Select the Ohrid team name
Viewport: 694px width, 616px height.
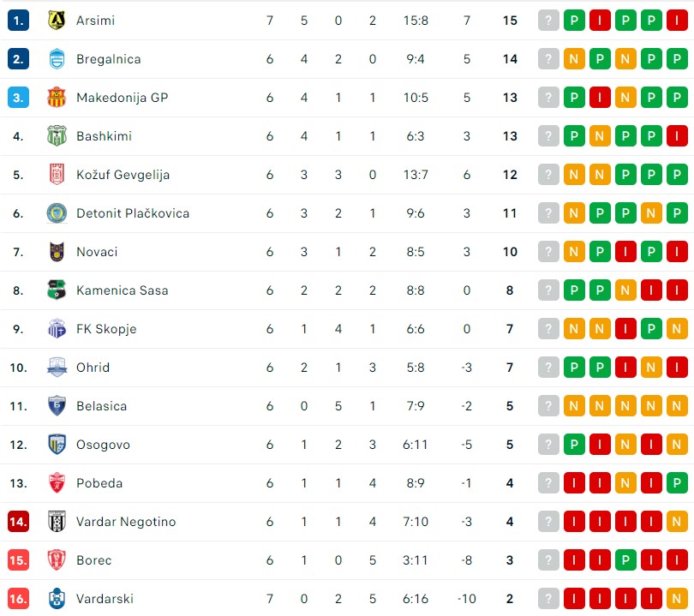coord(93,368)
